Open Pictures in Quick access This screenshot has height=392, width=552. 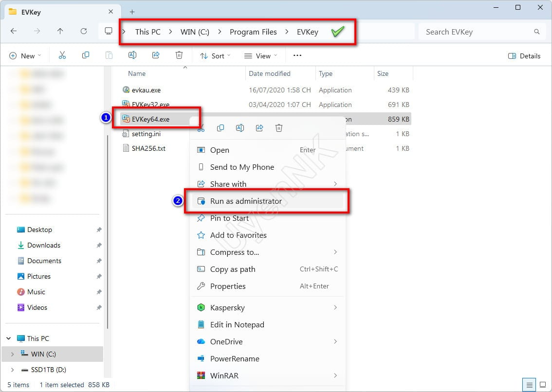tap(39, 276)
